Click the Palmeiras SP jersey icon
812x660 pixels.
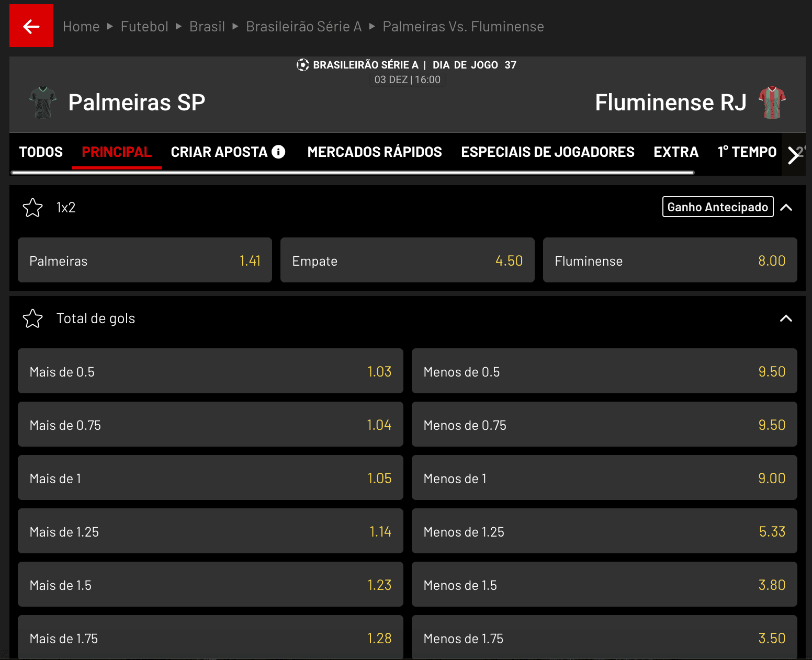coord(43,103)
